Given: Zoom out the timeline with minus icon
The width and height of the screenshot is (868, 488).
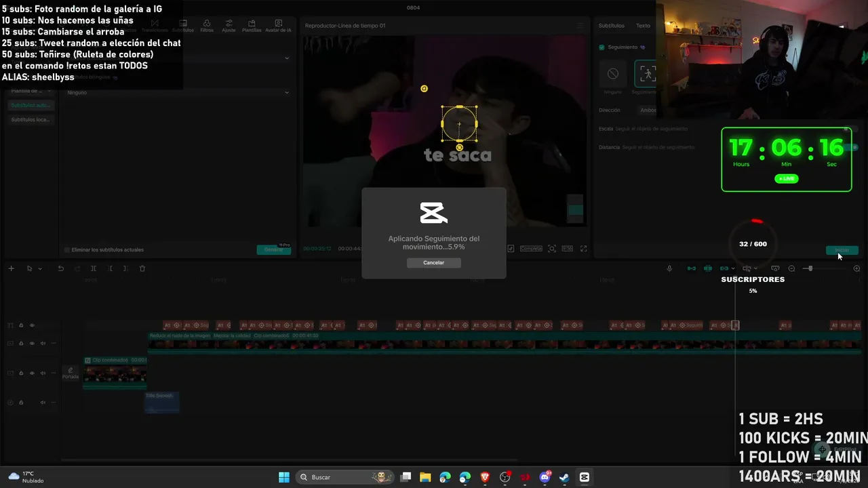Looking at the screenshot, I should click(791, 268).
